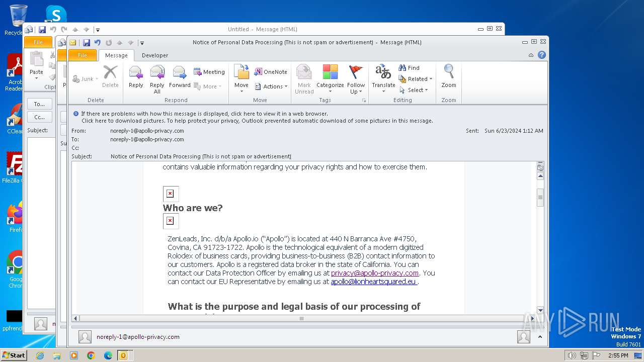Open Windows Explorer from taskbar
The width and height of the screenshot is (644, 362).
57,355
